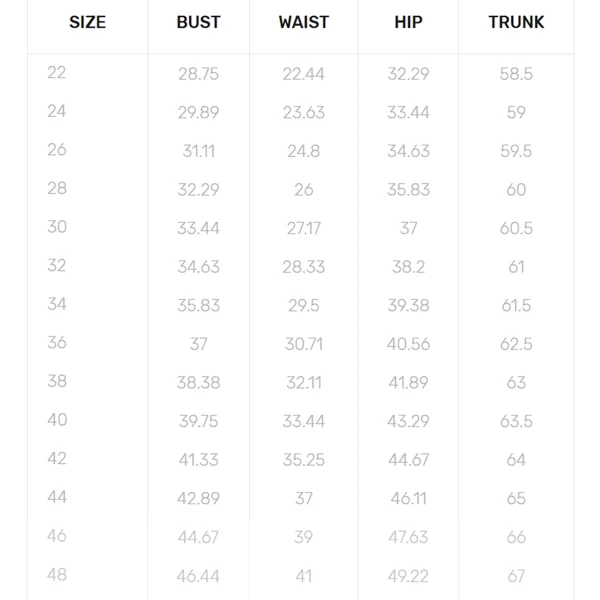Image resolution: width=600 pixels, height=600 pixels.
Task: Click the SIZE column header
Action: [87, 22]
